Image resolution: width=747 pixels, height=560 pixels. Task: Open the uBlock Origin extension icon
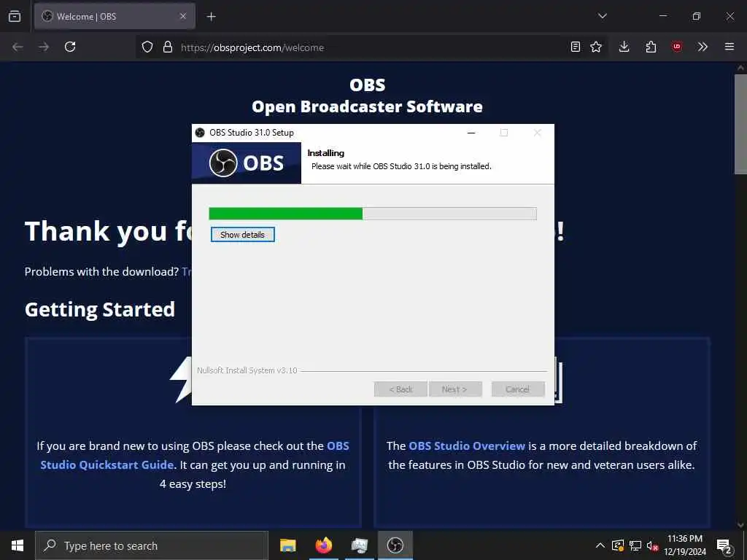[676, 47]
